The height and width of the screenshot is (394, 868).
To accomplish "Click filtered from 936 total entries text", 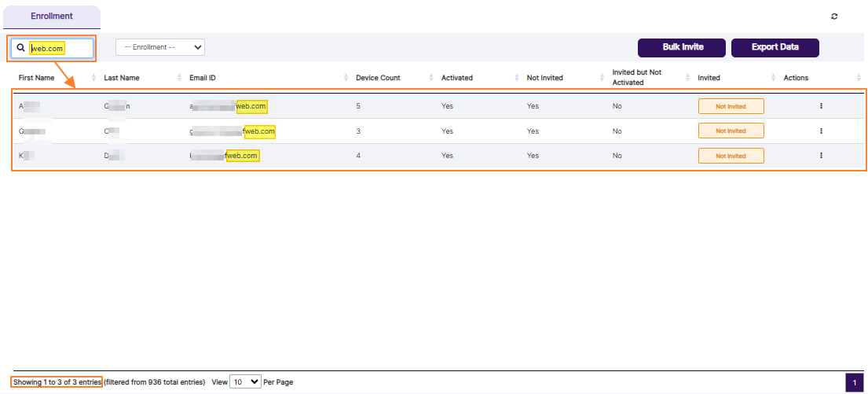I will (155, 382).
